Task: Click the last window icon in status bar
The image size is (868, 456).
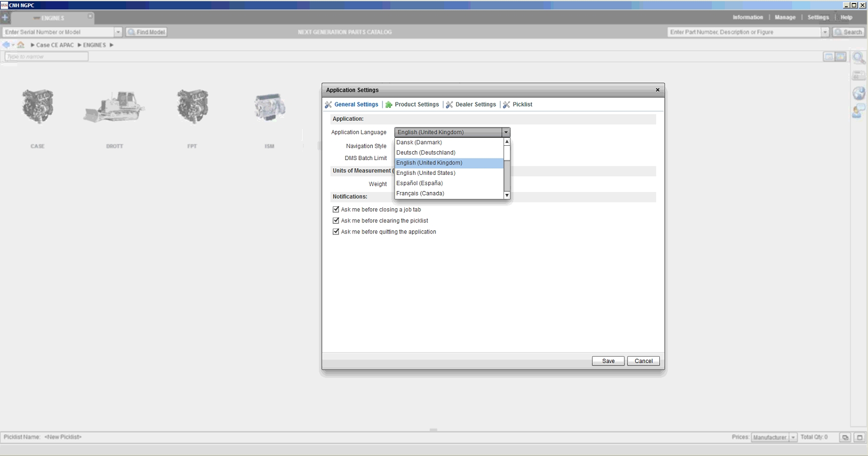Action: [860, 437]
